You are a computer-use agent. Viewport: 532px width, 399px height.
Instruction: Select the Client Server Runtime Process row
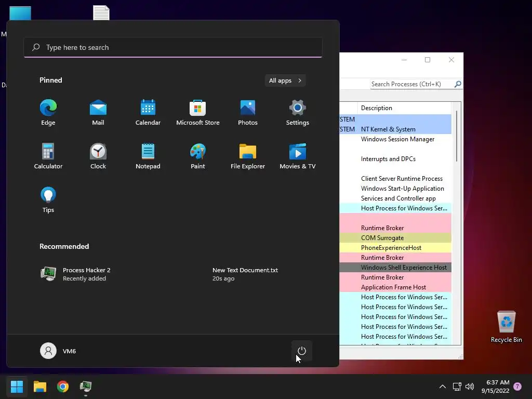[395, 179]
